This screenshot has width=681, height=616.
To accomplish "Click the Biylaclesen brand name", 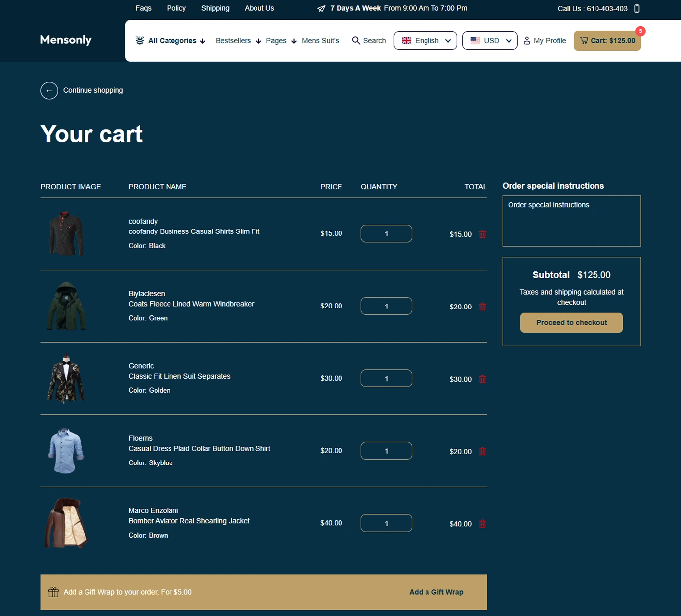I will click(x=147, y=294).
